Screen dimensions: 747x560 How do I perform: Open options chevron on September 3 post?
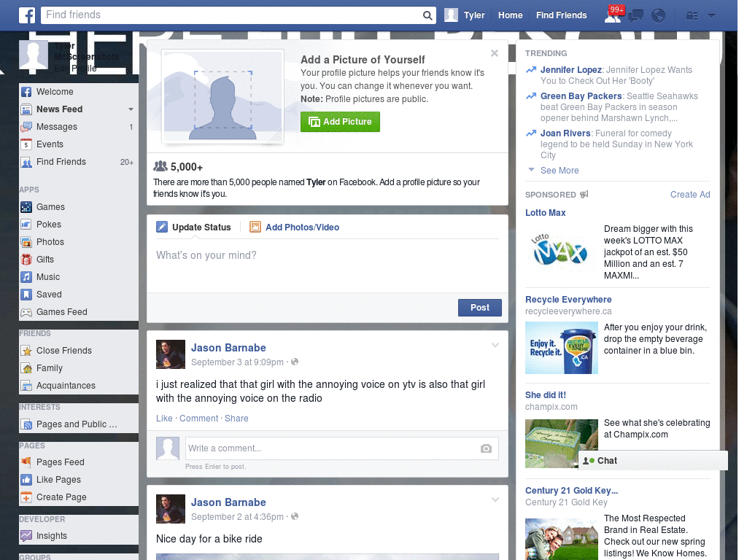(495, 345)
